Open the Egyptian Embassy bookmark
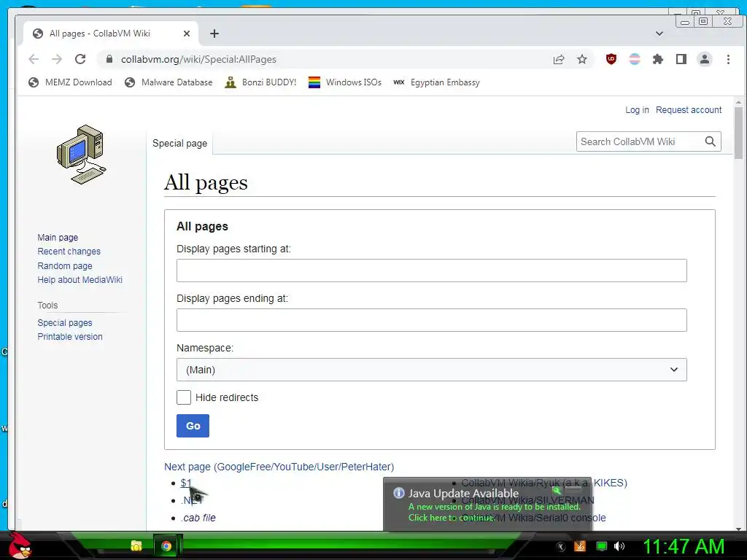Viewport: 747px width, 560px height. pos(436,82)
